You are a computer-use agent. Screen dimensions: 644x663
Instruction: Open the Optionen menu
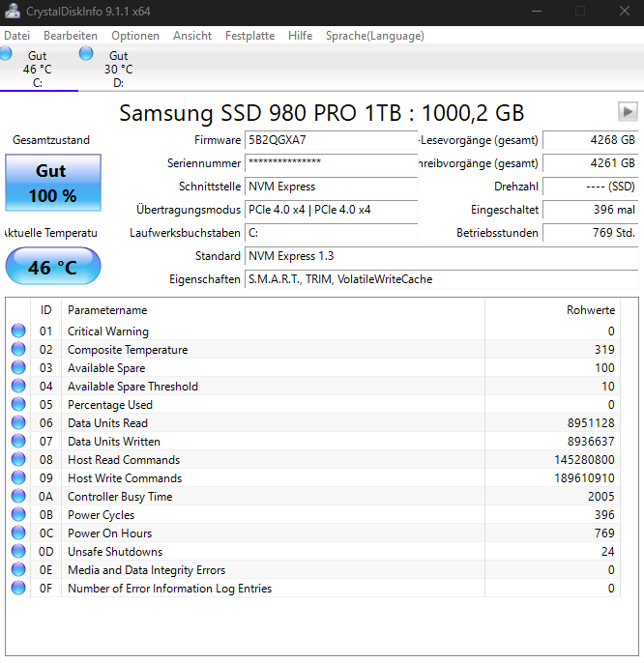coord(135,36)
